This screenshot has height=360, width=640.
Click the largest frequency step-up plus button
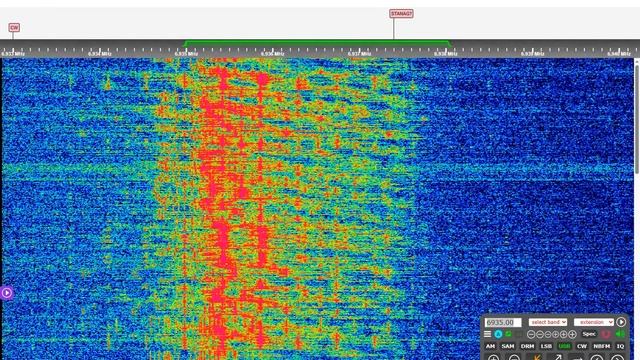tap(572, 334)
